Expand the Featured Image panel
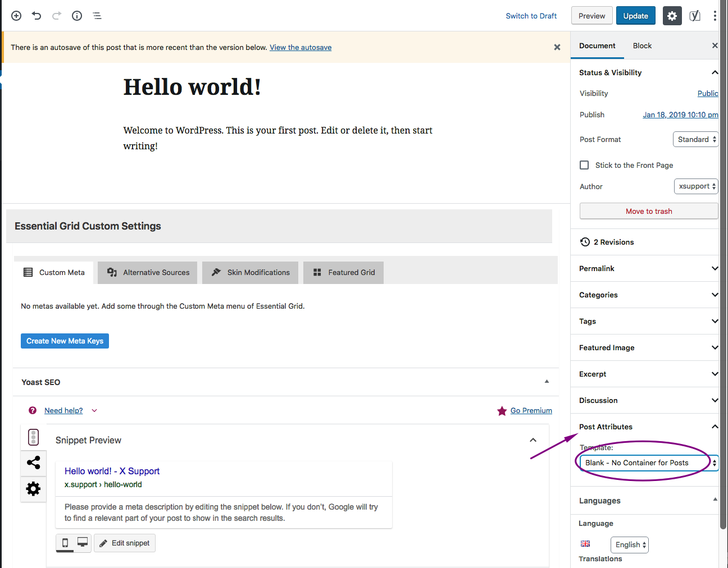 pyautogui.click(x=715, y=347)
